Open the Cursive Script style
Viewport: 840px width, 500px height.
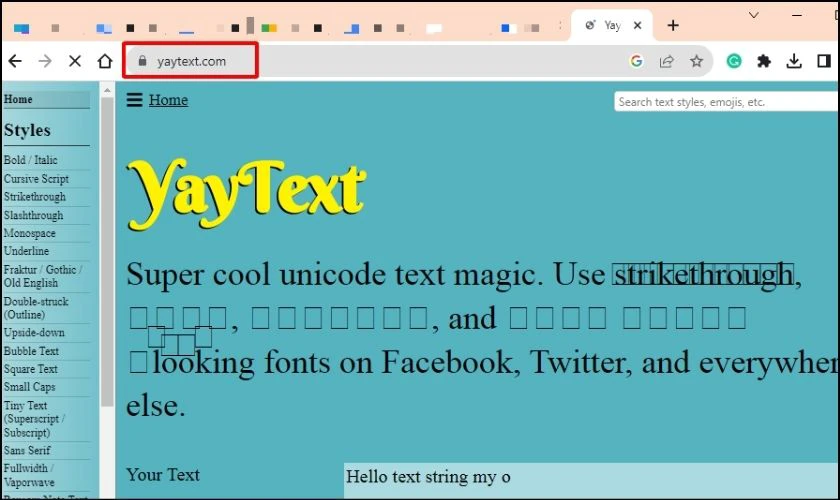[x=36, y=178]
